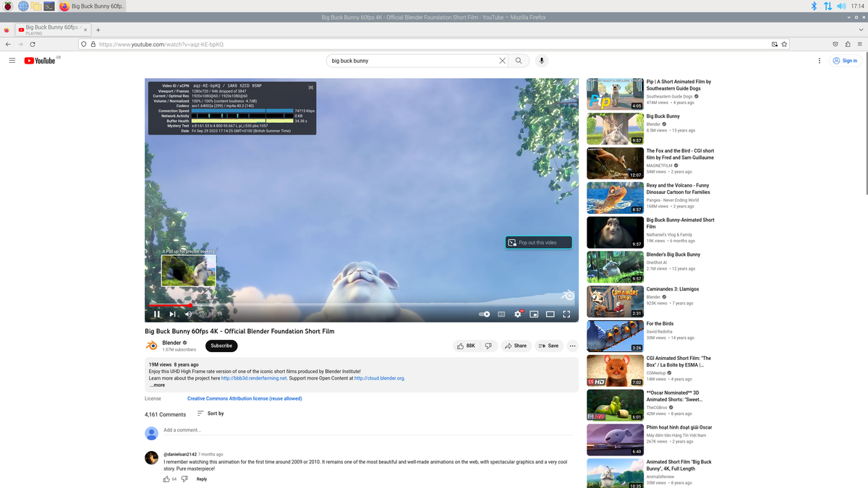Image resolution: width=868 pixels, height=488 pixels.
Task: Like this video (88K)
Action: (x=465, y=346)
